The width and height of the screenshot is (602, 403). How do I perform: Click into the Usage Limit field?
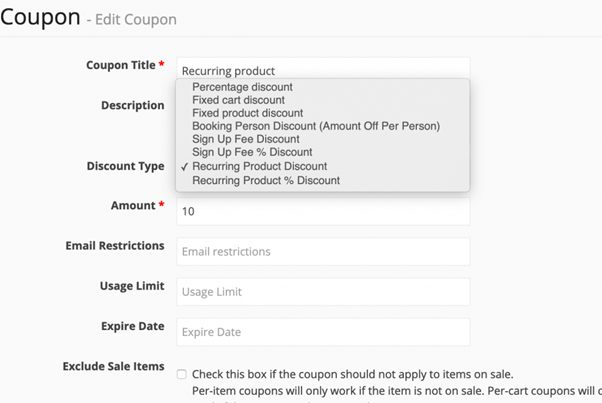(x=322, y=292)
